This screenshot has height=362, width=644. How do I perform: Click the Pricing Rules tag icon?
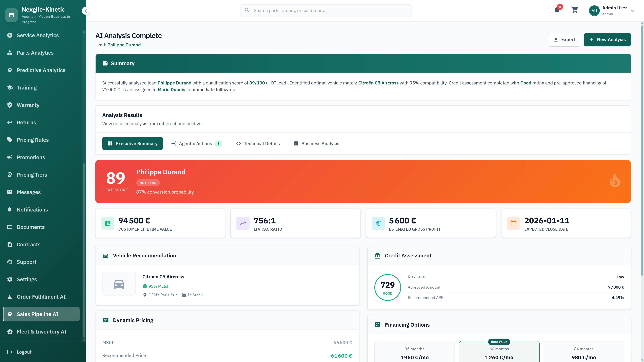(x=10, y=140)
